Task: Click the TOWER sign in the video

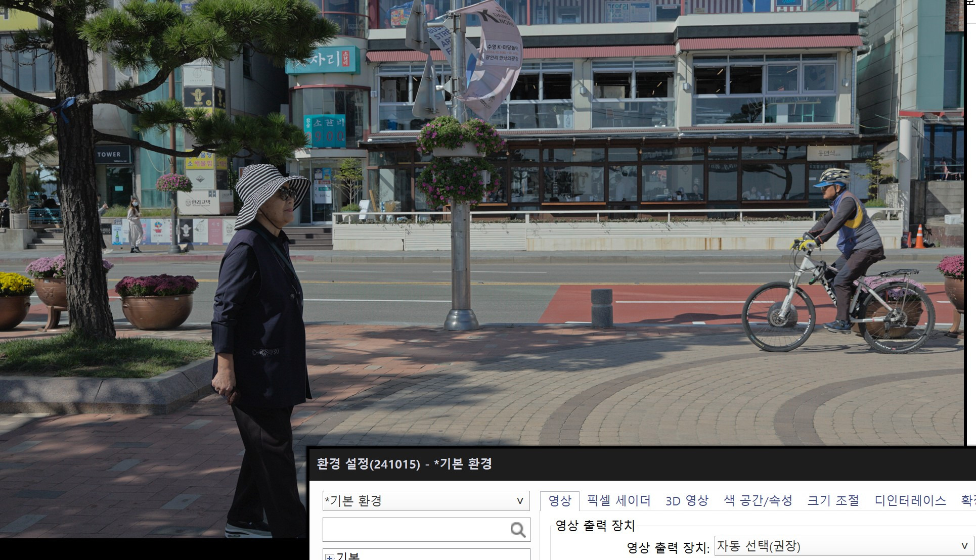Action: 109,155
